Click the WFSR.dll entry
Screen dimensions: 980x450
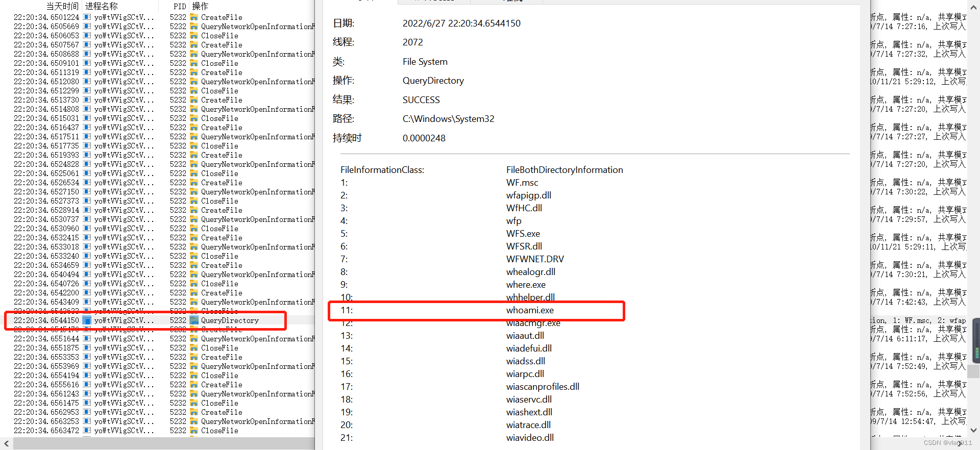click(524, 246)
